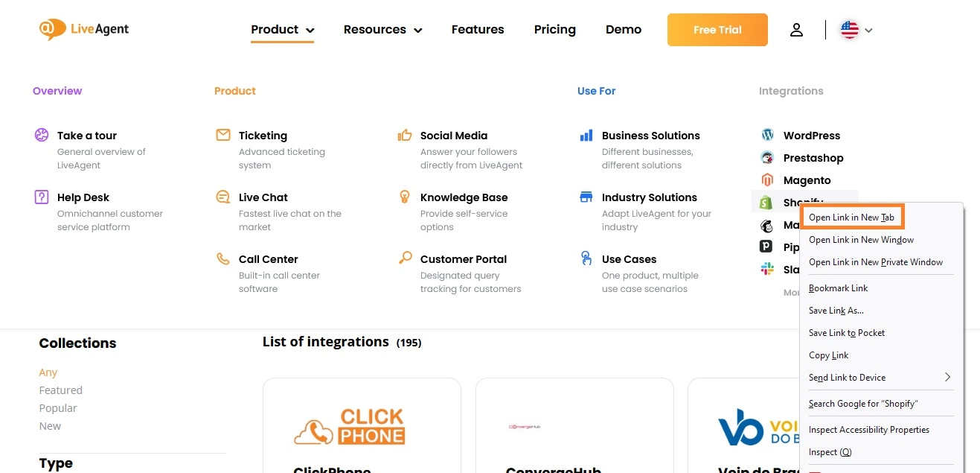Open the LiveAgent home logo

[83, 29]
